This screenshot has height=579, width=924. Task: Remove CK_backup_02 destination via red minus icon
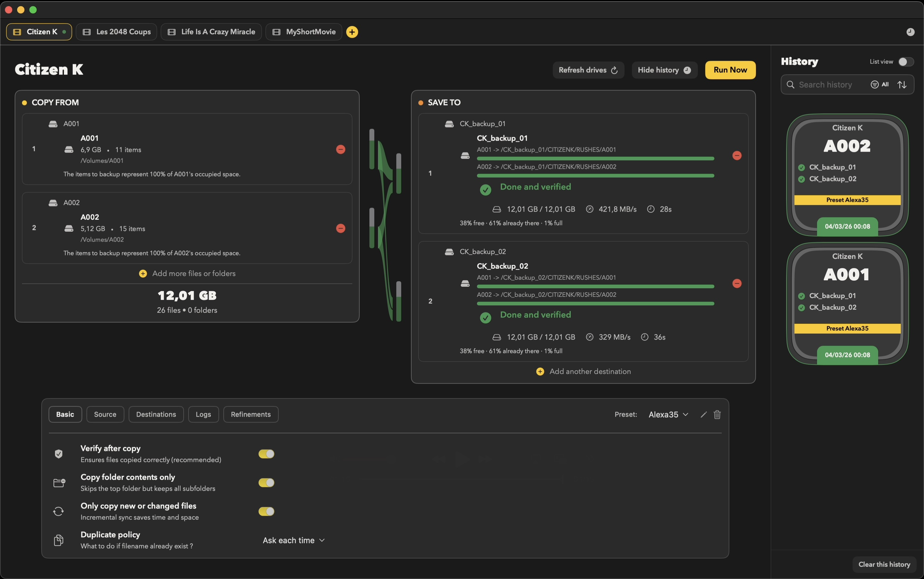point(737,283)
